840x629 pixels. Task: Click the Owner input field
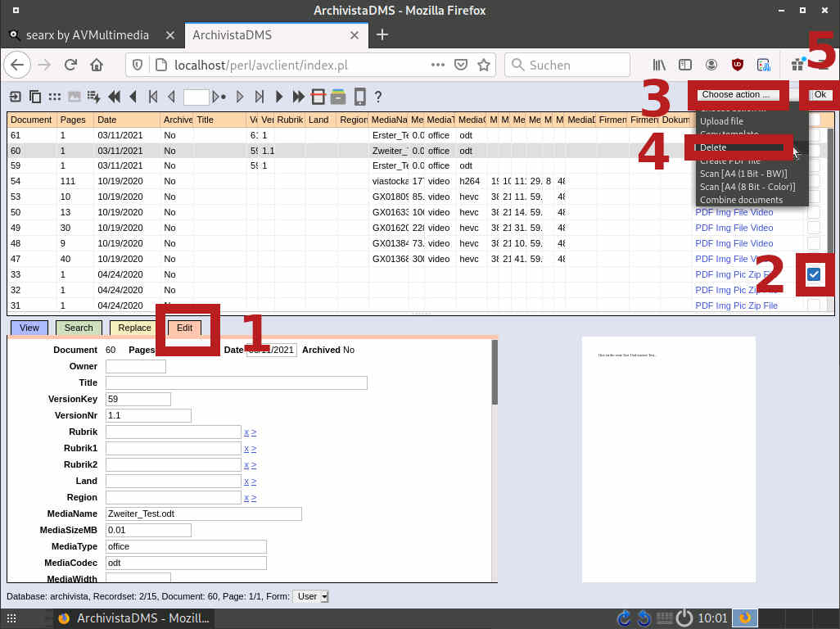[x=136, y=366]
